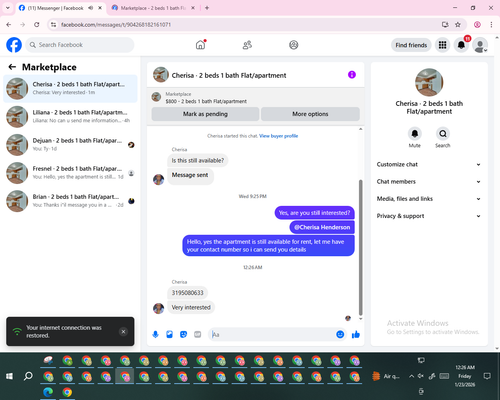Open the Air quality weather widget
This screenshot has width=500, height=400.
coord(386,376)
